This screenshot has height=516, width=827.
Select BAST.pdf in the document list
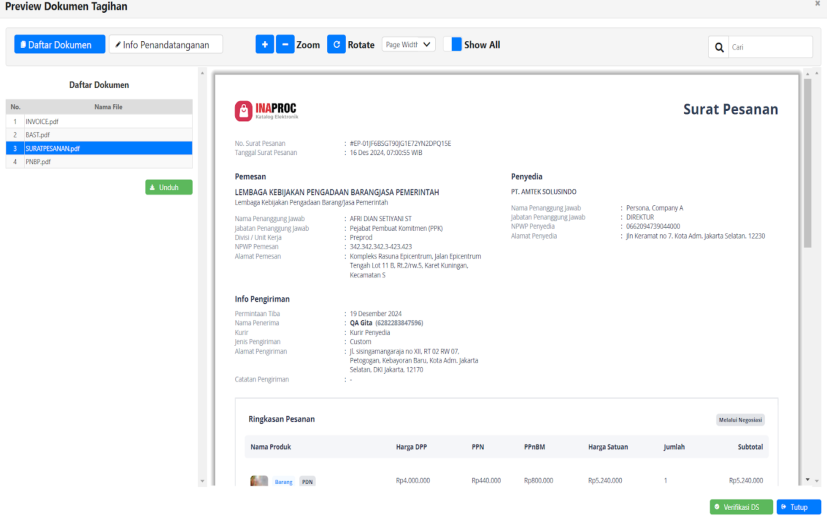pyautogui.click(x=38, y=134)
